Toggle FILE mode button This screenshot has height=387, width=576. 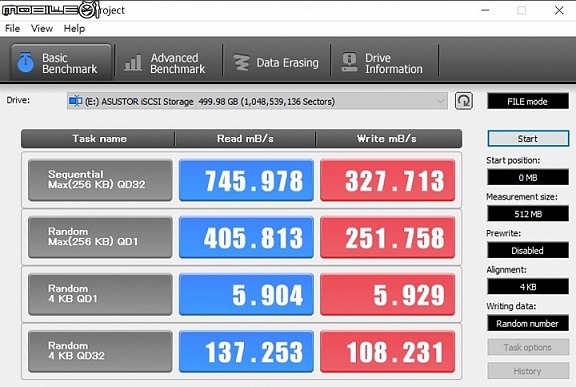pos(528,101)
